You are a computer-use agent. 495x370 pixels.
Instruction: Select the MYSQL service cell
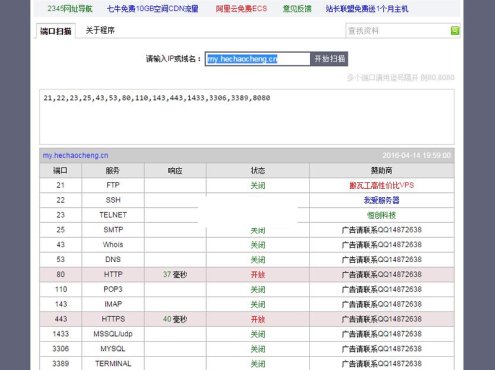point(113,349)
